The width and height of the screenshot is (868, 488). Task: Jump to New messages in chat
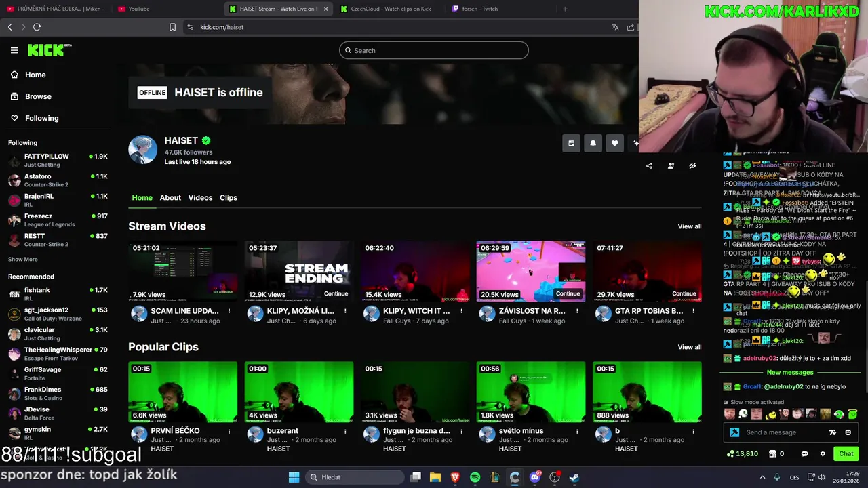790,372
